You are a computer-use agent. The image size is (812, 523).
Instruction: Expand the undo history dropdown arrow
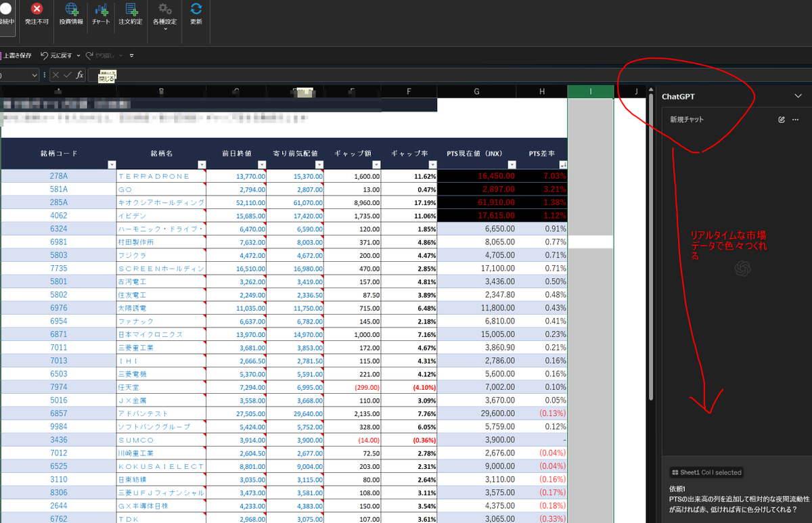click(x=78, y=55)
